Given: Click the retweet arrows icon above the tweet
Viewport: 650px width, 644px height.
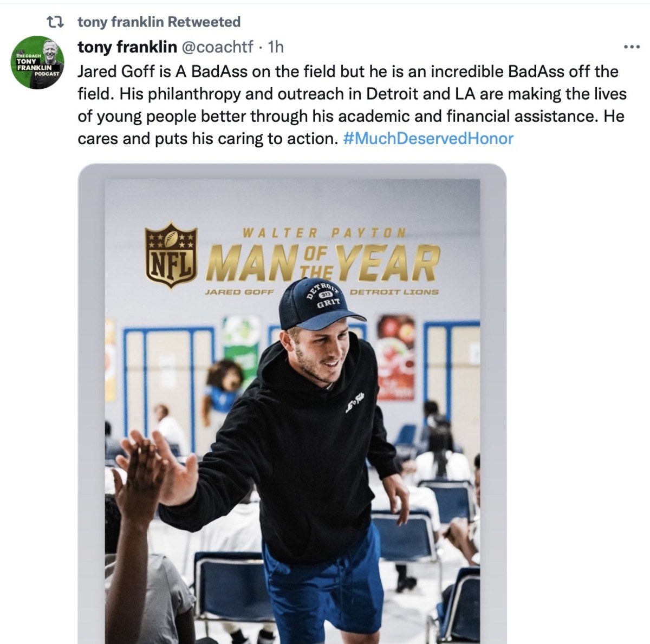Looking at the screenshot, I should tap(55, 22).
